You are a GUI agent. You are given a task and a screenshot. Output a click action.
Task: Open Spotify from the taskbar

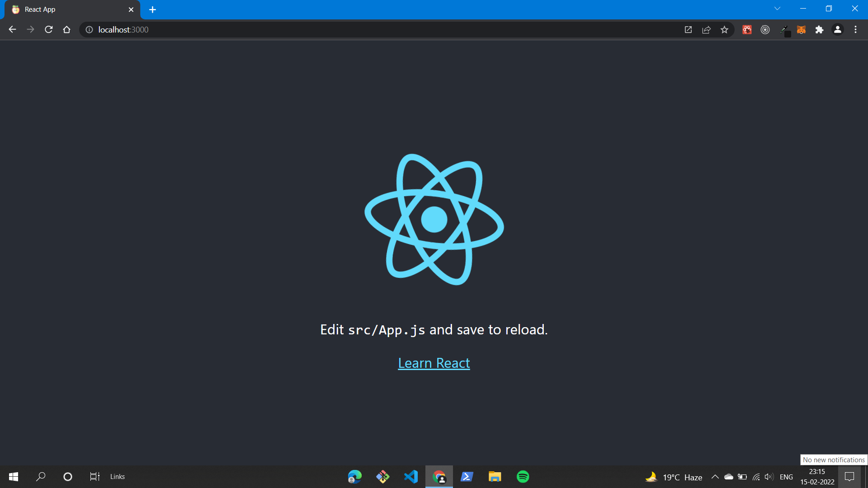pyautogui.click(x=523, y=477)
